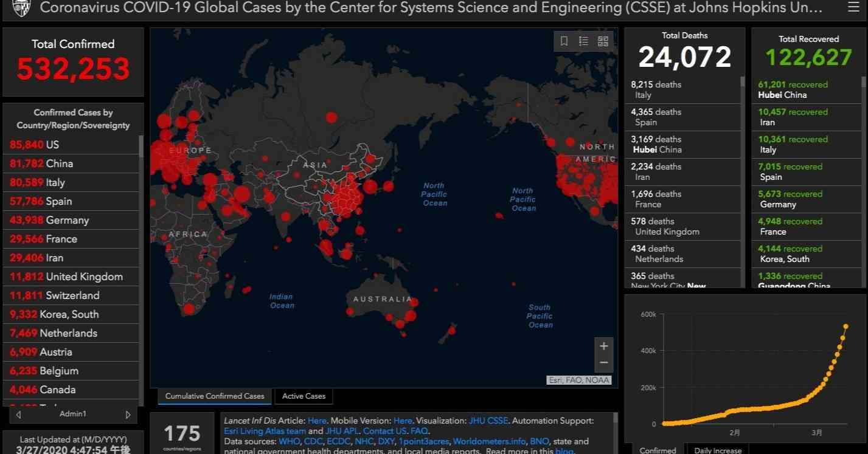
Task: Click the 4,144 recovered Korea, South entry
Action: tap(807, 254)
